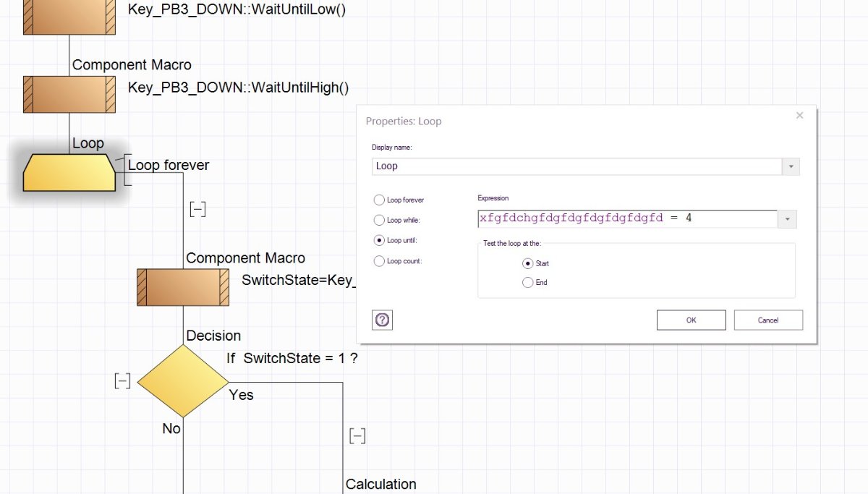Screen dimensions: 868x494
Task: Choose the Loop while option
Action: pyautogui.click(x=379, y=220)
